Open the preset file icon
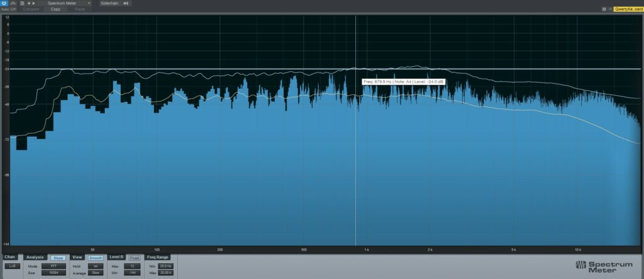 click(x=22, y=3)
